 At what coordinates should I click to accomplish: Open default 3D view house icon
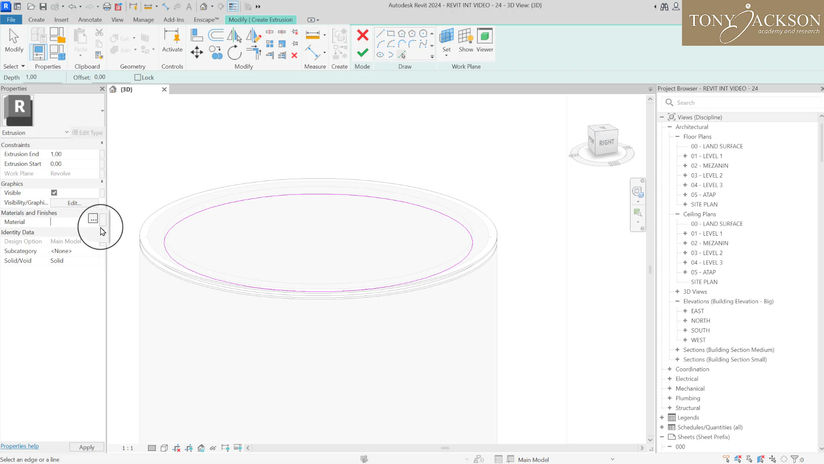203,6
